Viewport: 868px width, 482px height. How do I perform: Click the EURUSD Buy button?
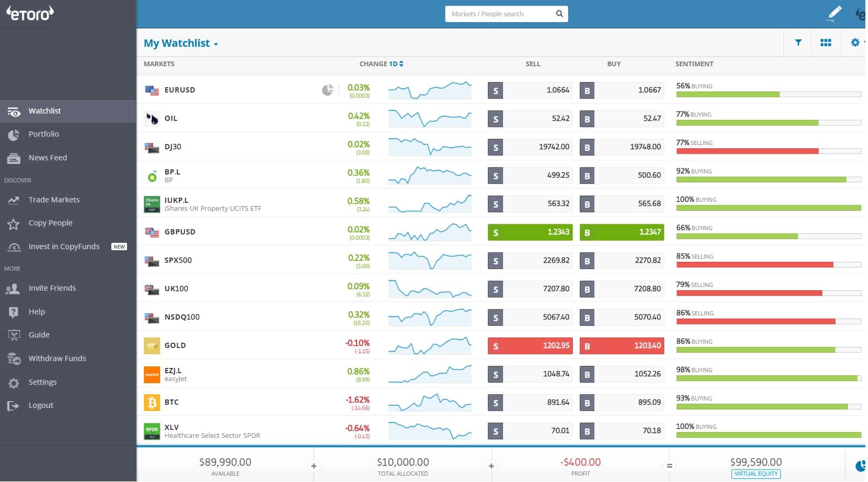click(622, 90)
